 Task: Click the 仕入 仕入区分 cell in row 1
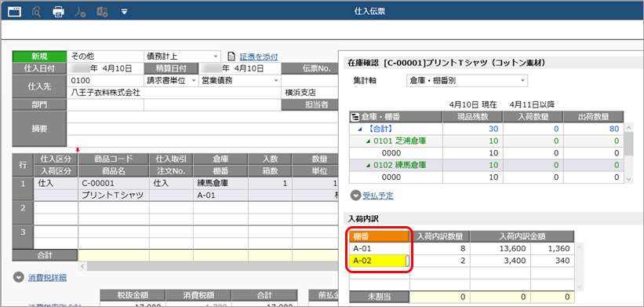(x=56, y=183)
